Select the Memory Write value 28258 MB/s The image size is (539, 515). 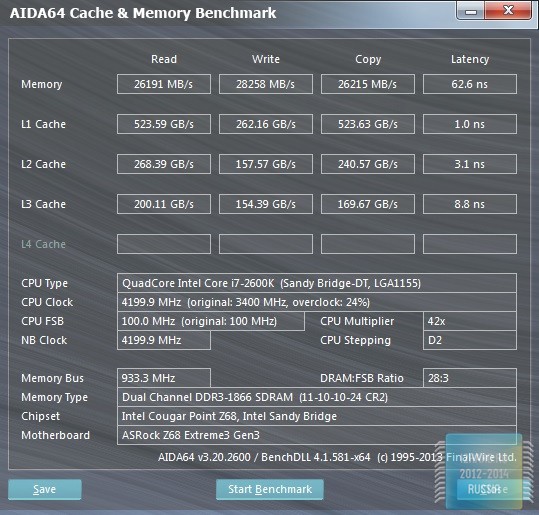click(x=266, y=84)
